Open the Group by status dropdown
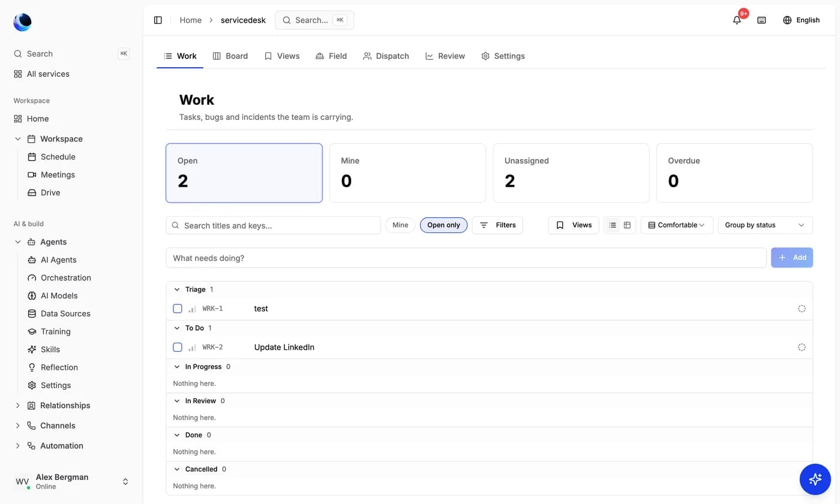 point(765,225)
